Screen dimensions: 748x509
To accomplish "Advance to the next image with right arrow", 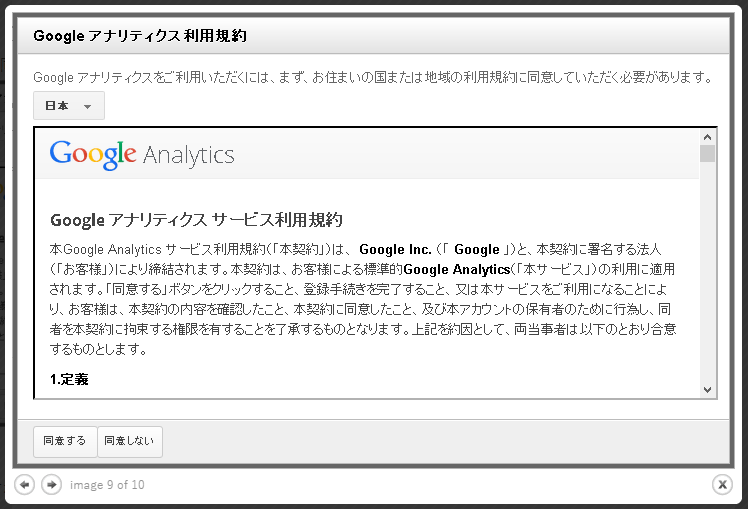I will point(52,485).
